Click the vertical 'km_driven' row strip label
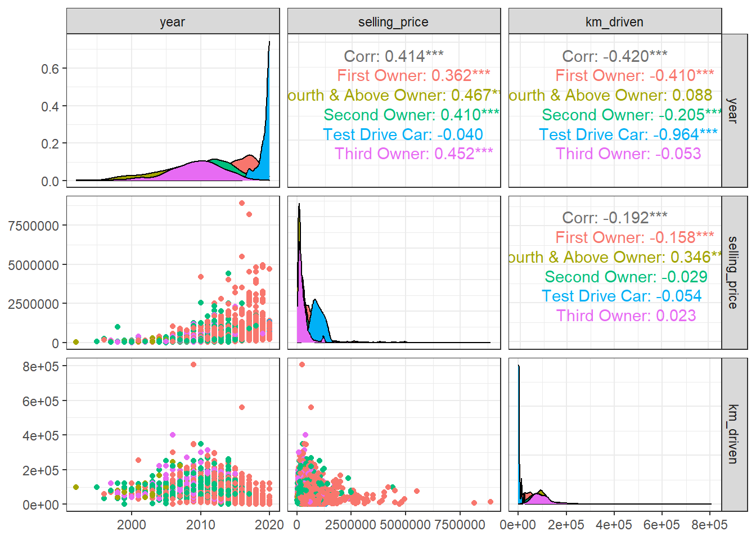The width and height of the screenshot is (756, 540). click(x=733, y=434)
